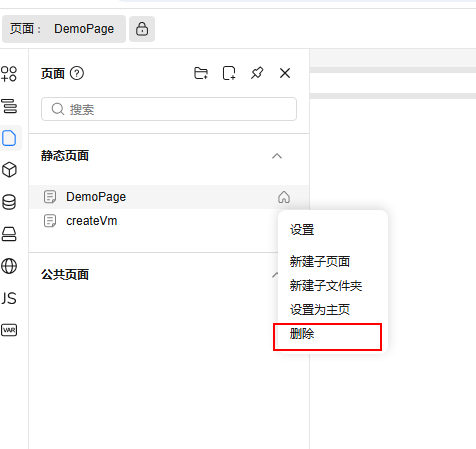Choose 设置为主页 in the context menu

pos(320,310)
